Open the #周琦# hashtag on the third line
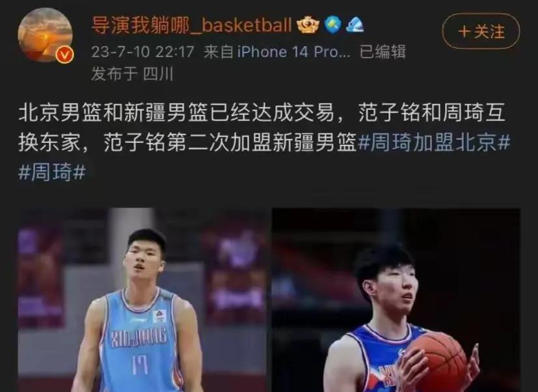Screen dimensions: 538x392 tap(51, 172)
